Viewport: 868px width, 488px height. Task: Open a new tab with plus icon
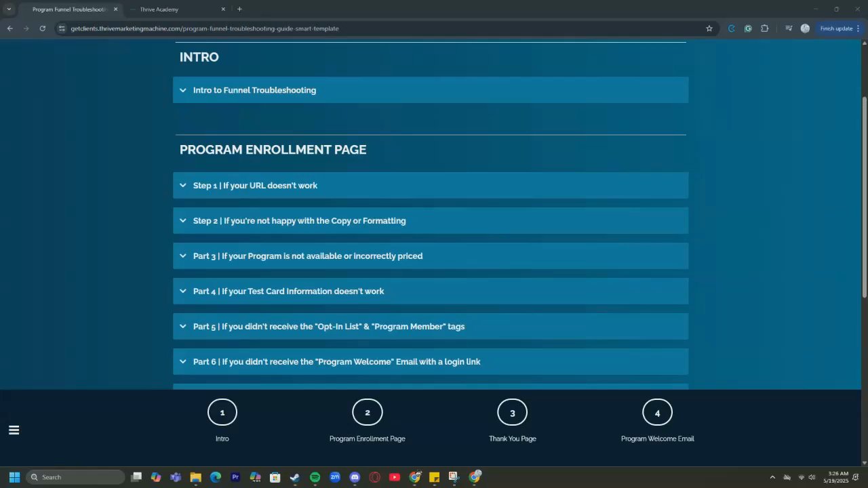tap(239, 9)
